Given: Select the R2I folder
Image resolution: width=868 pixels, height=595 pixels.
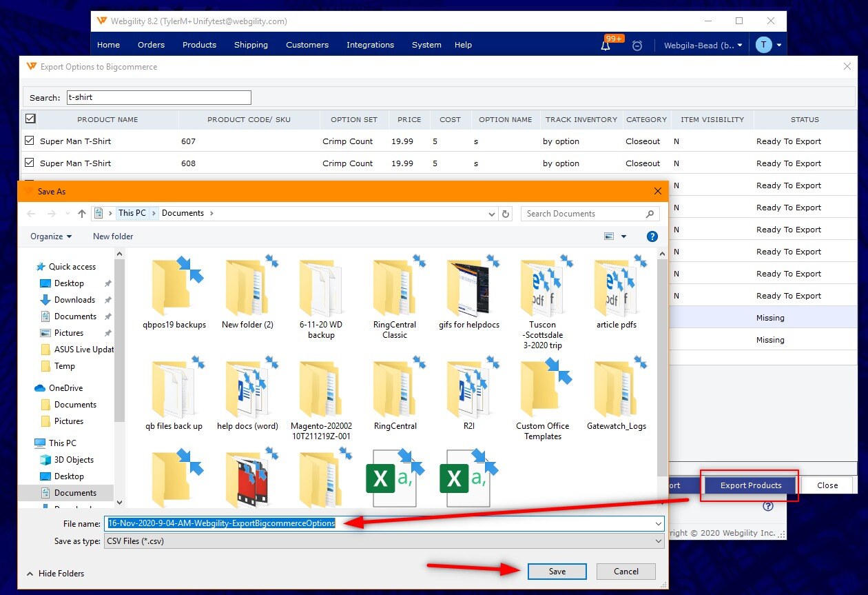Looking at the screenshot, I should tap(469, 394).
